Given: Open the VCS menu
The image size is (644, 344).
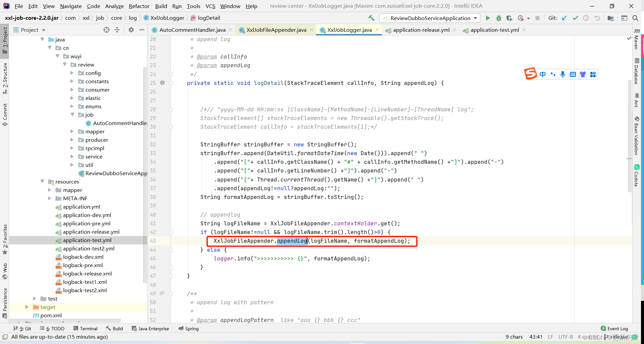Looking at the screenshot, I should 210,6.
